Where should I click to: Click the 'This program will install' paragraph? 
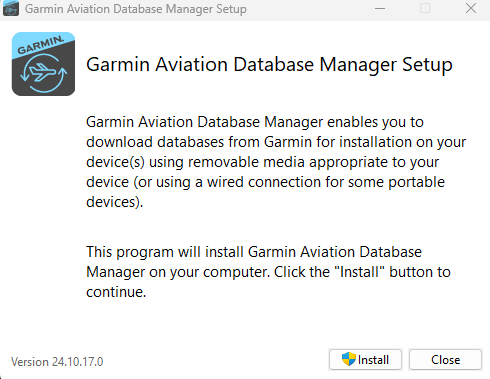pos(268,272)
